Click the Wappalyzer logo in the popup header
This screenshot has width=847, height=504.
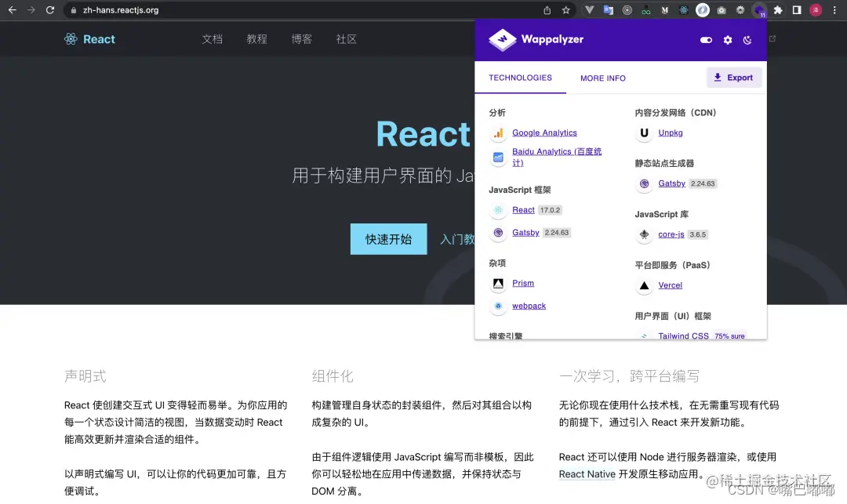click(x=503, y=39)
